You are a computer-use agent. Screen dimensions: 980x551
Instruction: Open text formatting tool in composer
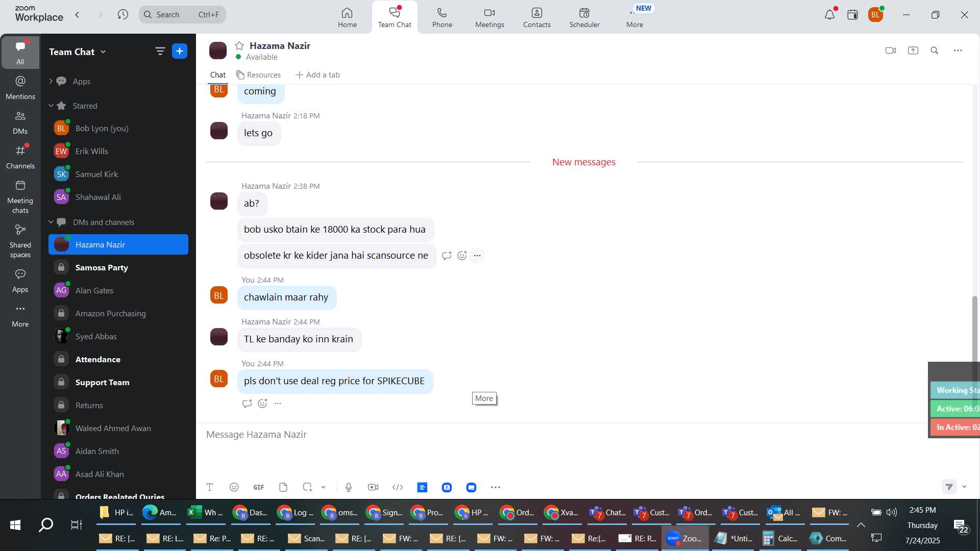tap(210, 487)
